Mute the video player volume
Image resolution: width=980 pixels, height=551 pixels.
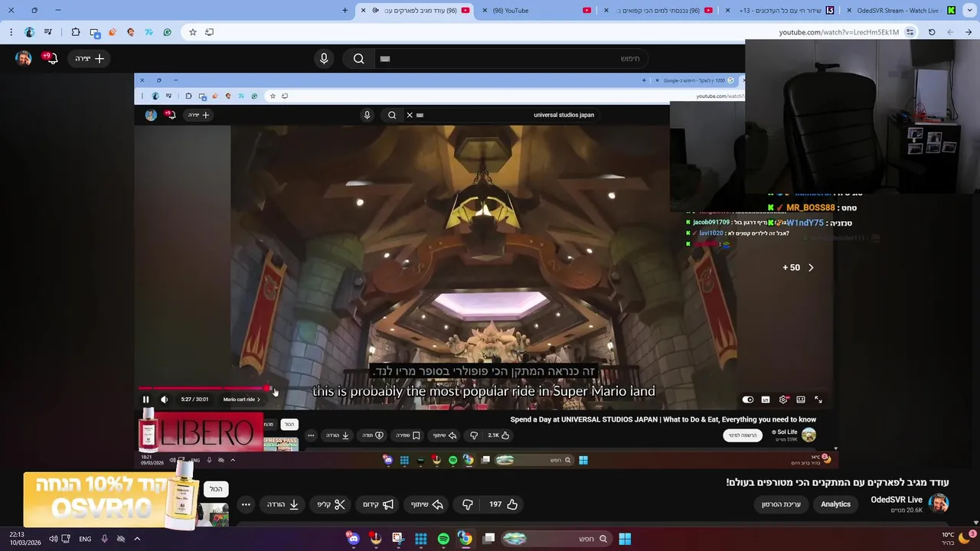(164, 399)
